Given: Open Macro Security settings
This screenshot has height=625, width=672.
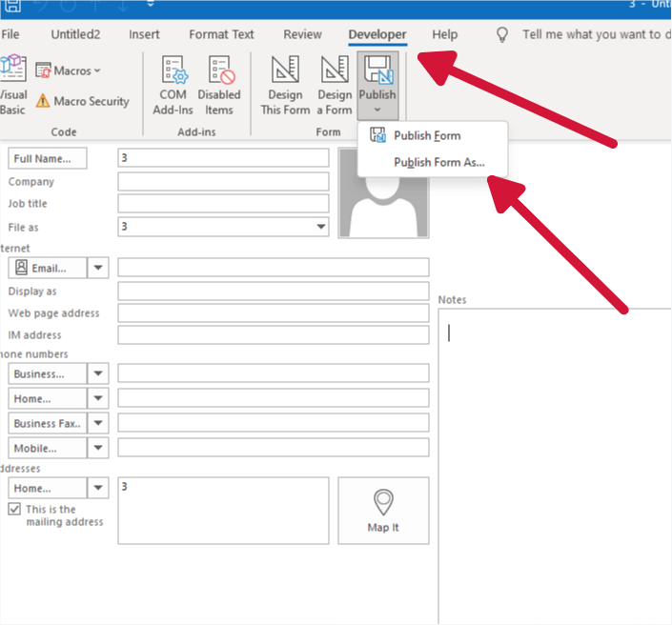Looking at the screenshot, I should tap(82, 101).
